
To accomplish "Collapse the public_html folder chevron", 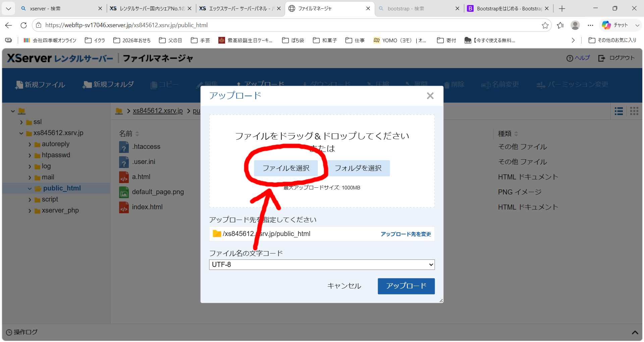I will [x=30, y=189].
